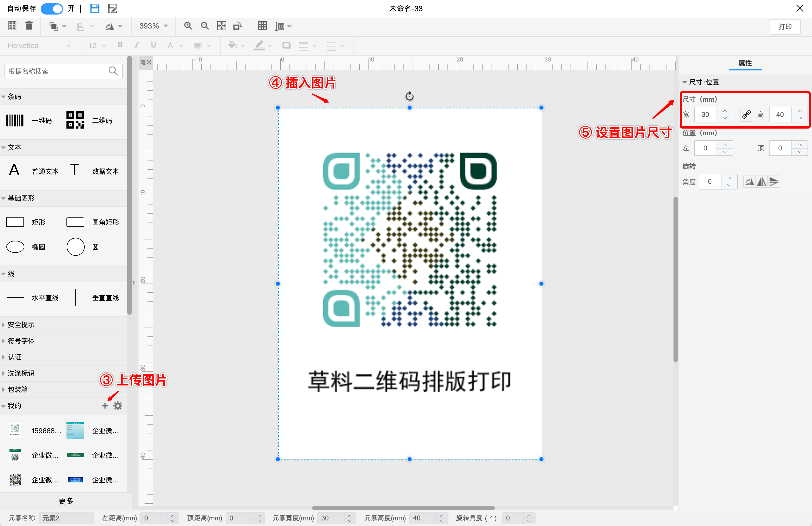812x526 pixels.
Task: Toggle underline text formatting
Action: click(x=154, y=45)
